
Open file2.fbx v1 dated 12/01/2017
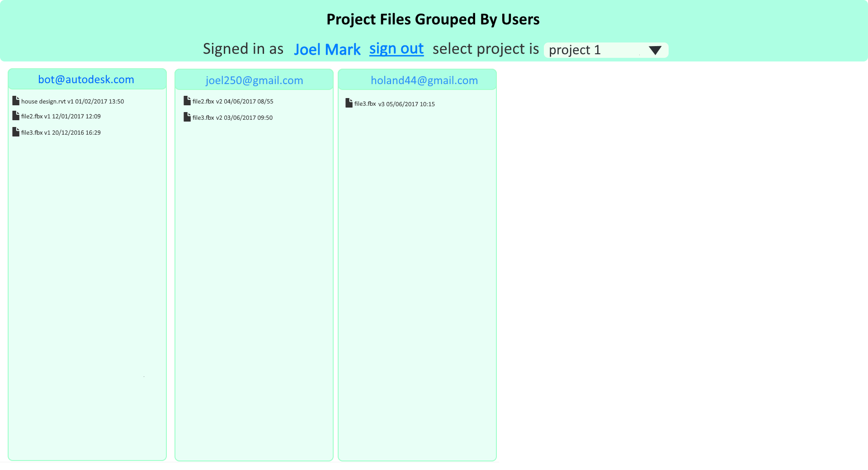[61, 117]
